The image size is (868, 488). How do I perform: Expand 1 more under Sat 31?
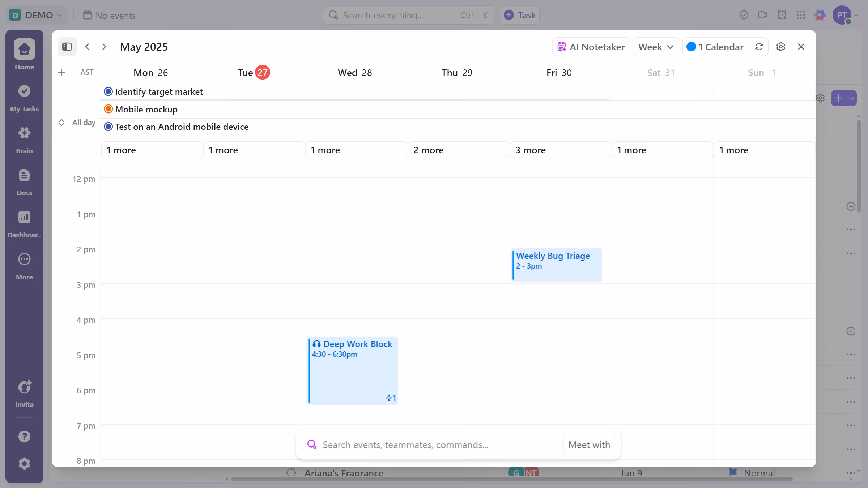(x=662, y=150)
